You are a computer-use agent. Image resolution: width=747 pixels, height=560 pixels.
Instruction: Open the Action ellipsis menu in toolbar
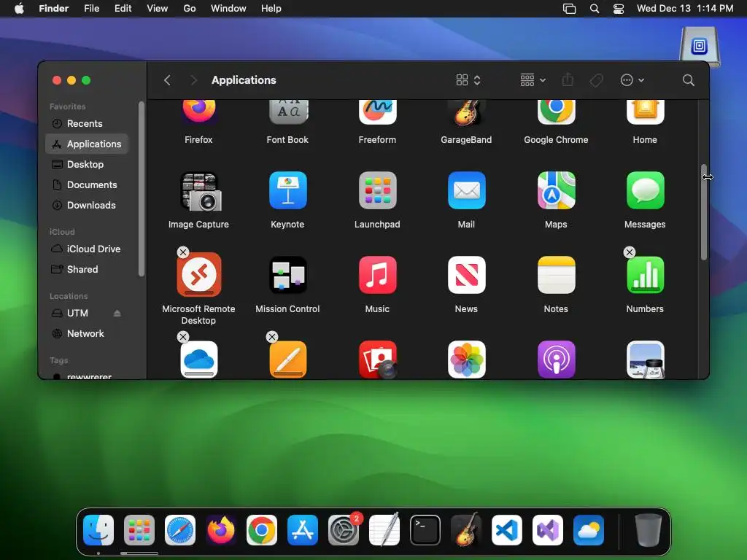[632, 80]
